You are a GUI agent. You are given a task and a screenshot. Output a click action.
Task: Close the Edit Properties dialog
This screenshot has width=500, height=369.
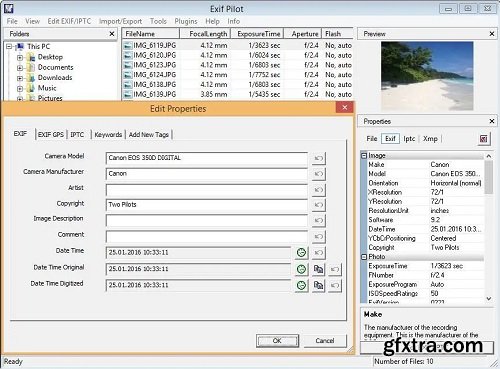345,107
